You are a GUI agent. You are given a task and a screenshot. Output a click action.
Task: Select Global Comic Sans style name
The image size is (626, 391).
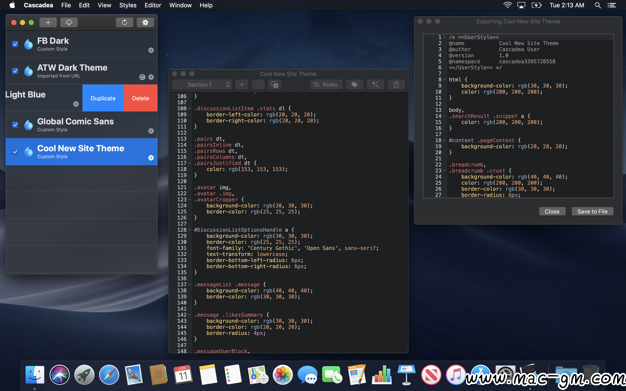tap(75, 121)
